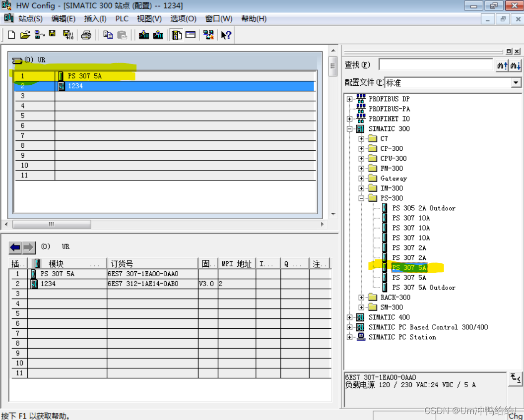Image resolution: width=524 pixels, height=420 pixels.
Task: Click catalog info button beside description
Action: 515,379
